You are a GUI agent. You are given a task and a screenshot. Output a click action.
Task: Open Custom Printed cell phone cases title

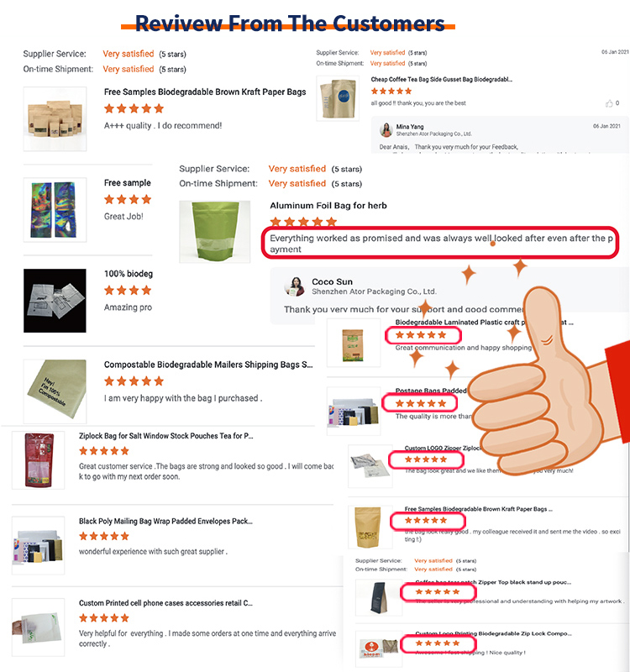coord(165,603)
